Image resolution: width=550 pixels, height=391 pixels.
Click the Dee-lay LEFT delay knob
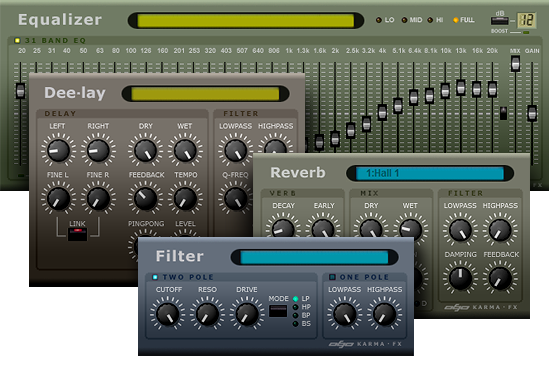pos(58,150)
